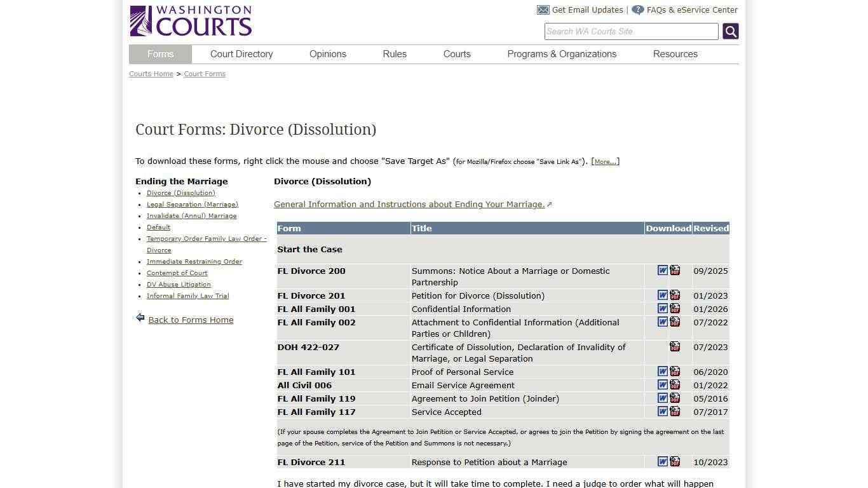This screenshot has height=488, width=868.
Task: Click the search magnifier button
Action: (730, 30)
